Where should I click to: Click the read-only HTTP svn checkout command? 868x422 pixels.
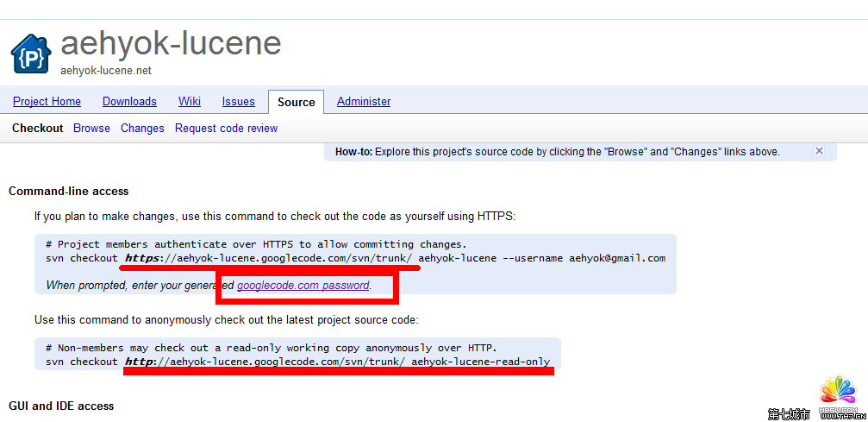click(x=297, y=362)
